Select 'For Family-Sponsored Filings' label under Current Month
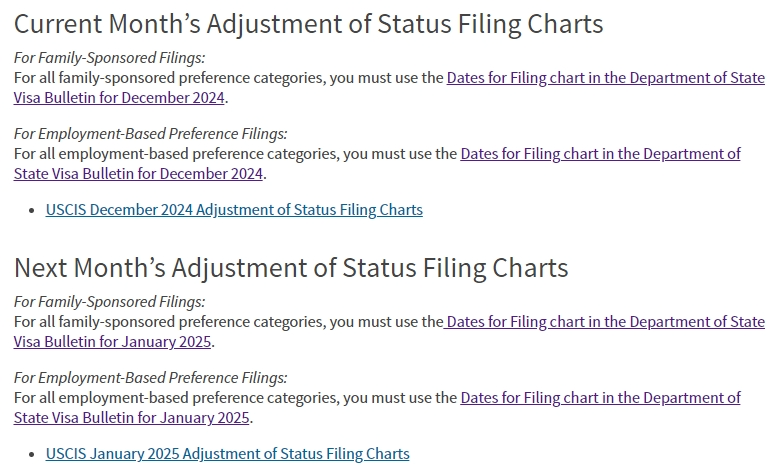 (x=109, y=58)
